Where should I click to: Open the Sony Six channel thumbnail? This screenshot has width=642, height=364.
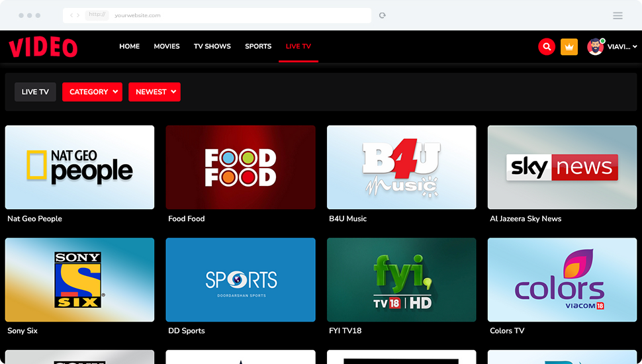(80, 280)
